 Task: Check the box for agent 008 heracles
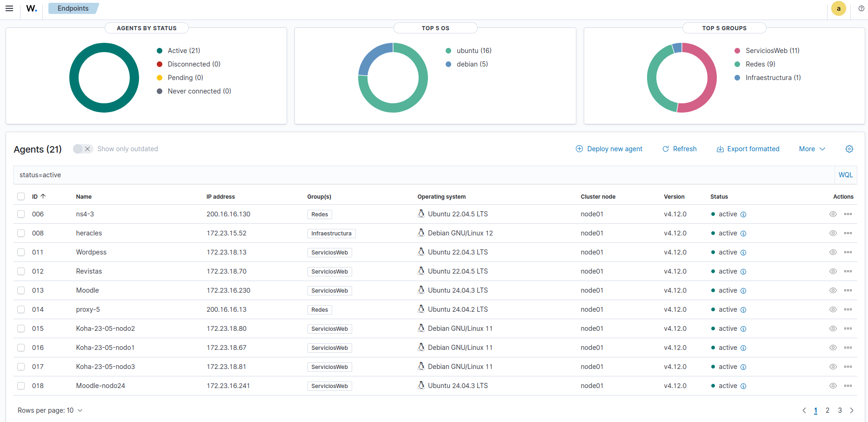(x=21, y=233)
